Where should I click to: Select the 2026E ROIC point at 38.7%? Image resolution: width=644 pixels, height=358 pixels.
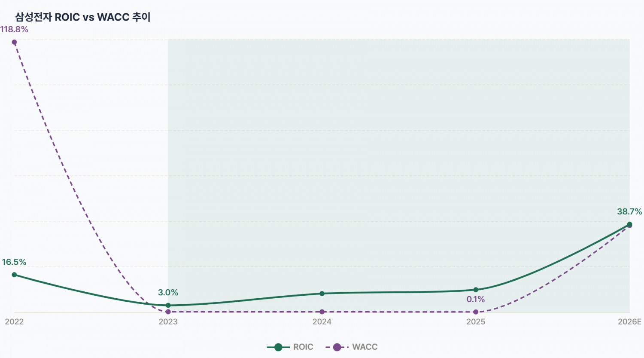[x=629, y=224]
